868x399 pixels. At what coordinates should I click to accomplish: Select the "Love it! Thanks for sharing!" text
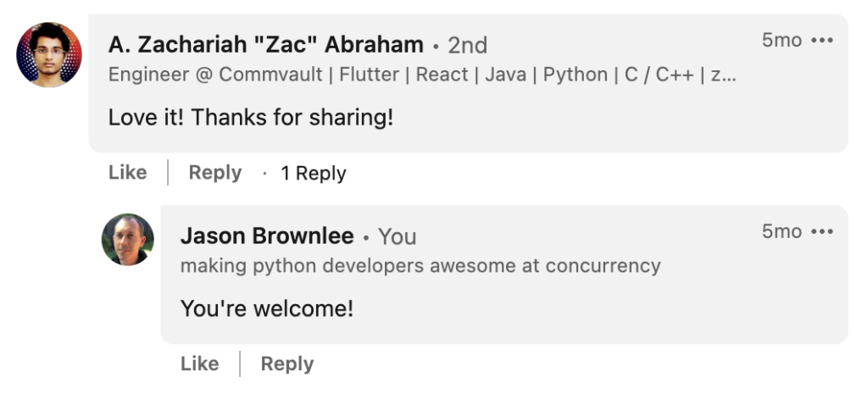(251, 118)
